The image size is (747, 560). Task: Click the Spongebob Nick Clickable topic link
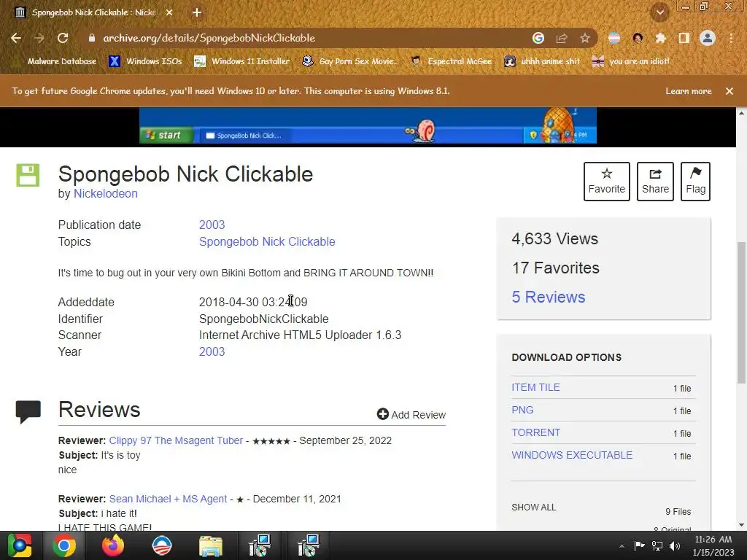tap(267, 241)
